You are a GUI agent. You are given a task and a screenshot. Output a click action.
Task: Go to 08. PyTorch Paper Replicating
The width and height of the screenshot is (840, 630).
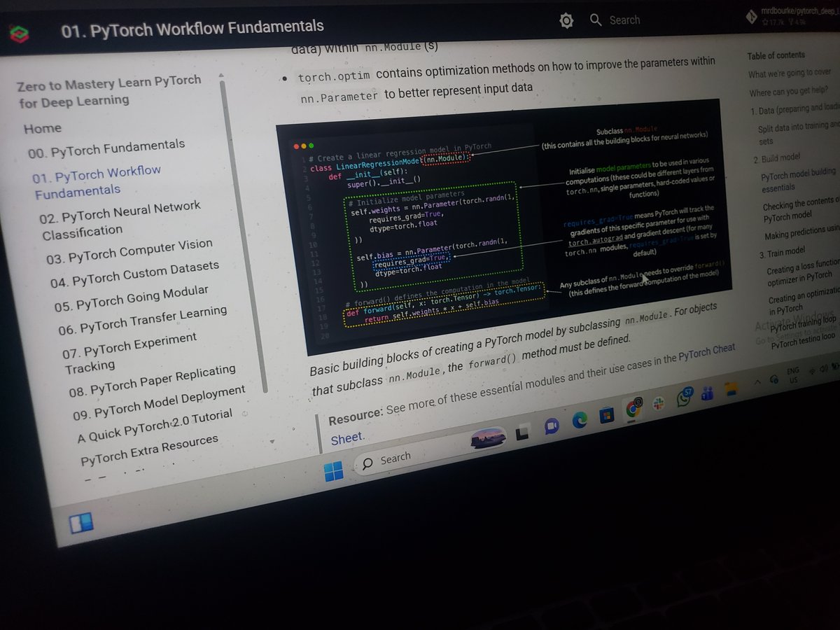click(x=153, y=381)
